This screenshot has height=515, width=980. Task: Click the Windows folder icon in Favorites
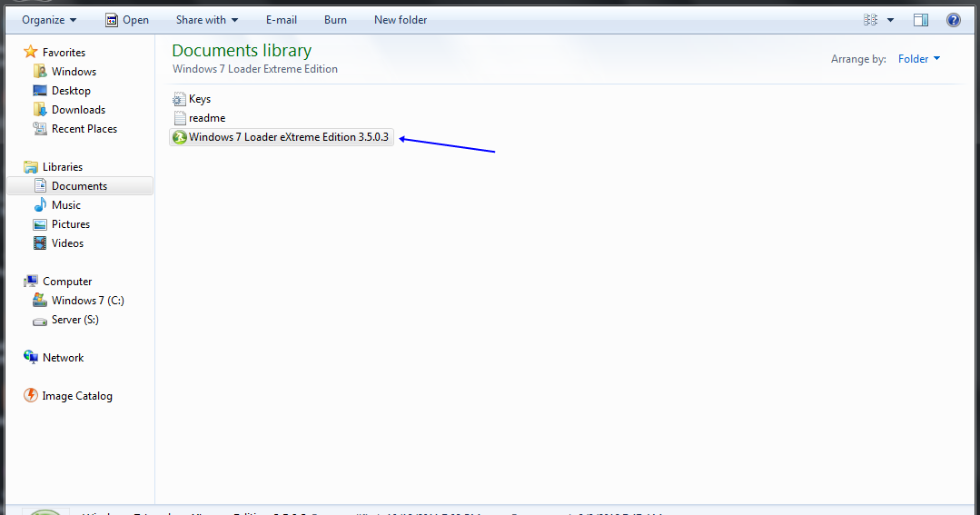(x=40, y=71)
